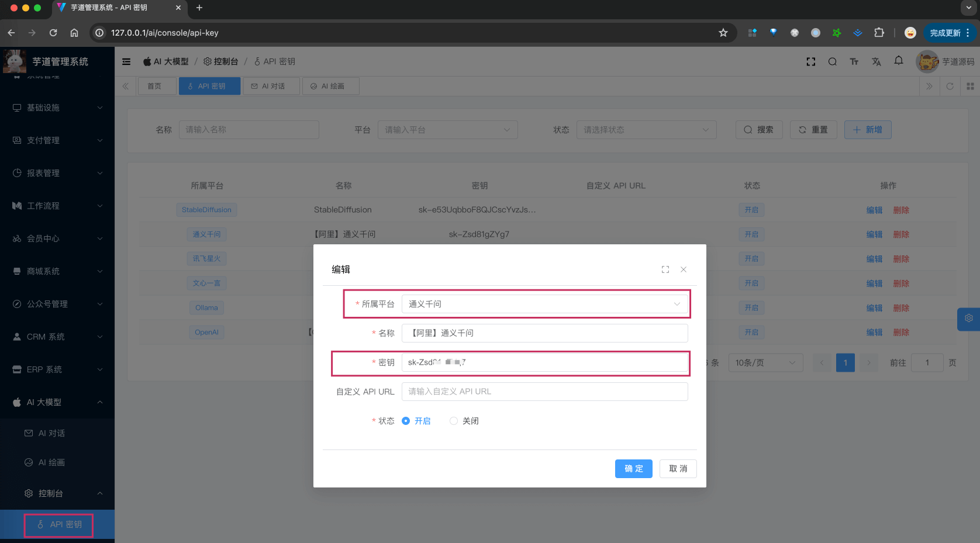
Task: Collapse the AI 大模型 sidebar menu
Action: 57,402
